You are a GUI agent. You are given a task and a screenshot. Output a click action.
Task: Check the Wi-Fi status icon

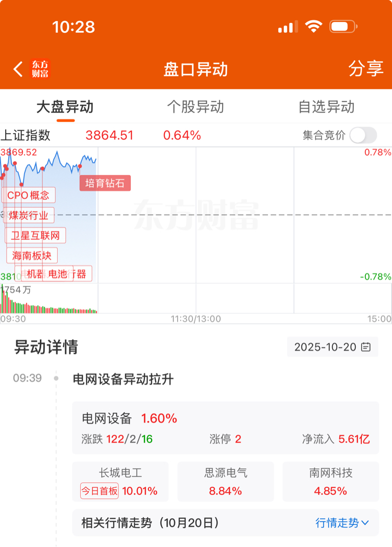(x=313, y=27)
